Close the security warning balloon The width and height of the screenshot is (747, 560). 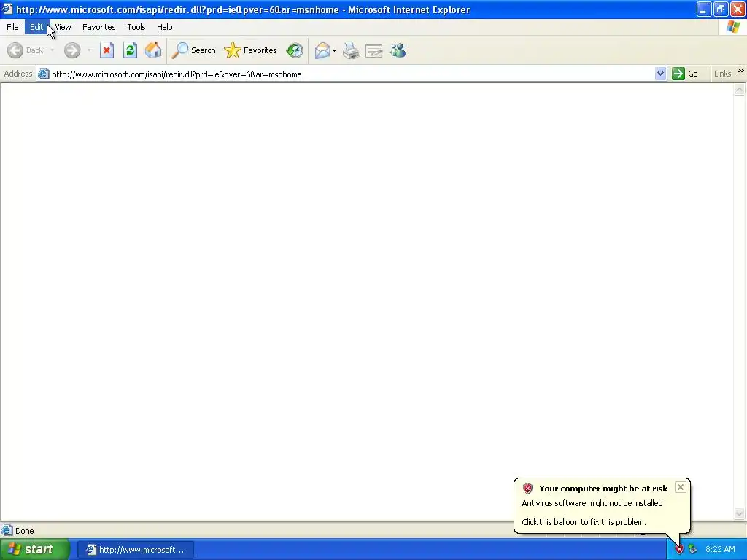pos(681,487)
